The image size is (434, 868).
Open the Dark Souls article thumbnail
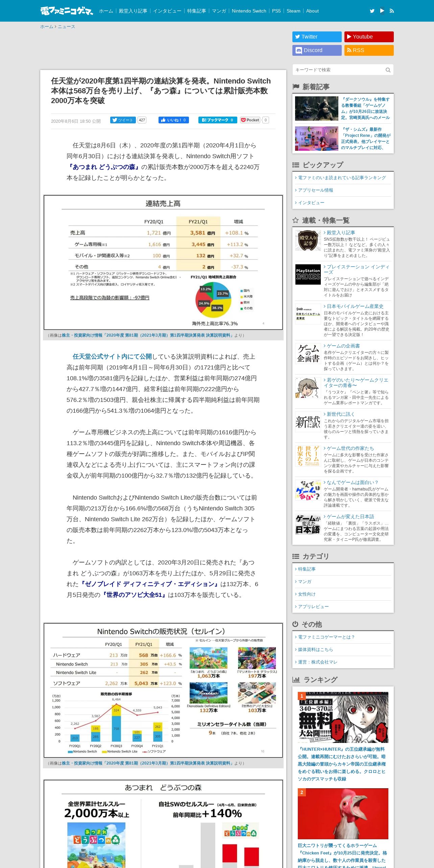tap(316, 108)
